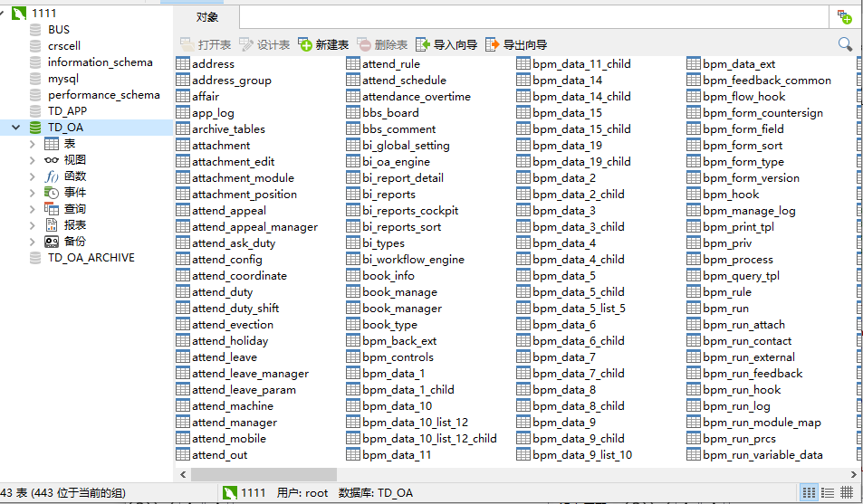Screen dimensions: 863x504
Task: Select the archive_tables table
Action: click(x=228, y=128)
